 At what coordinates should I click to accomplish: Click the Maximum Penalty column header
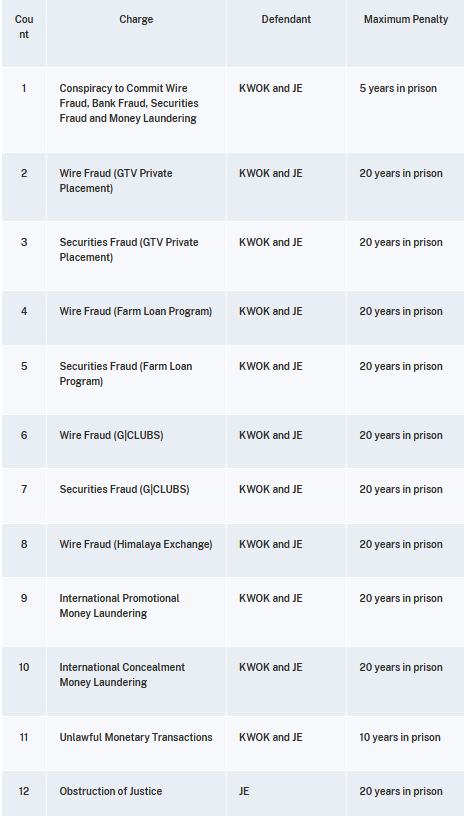[x=406, y=19]
